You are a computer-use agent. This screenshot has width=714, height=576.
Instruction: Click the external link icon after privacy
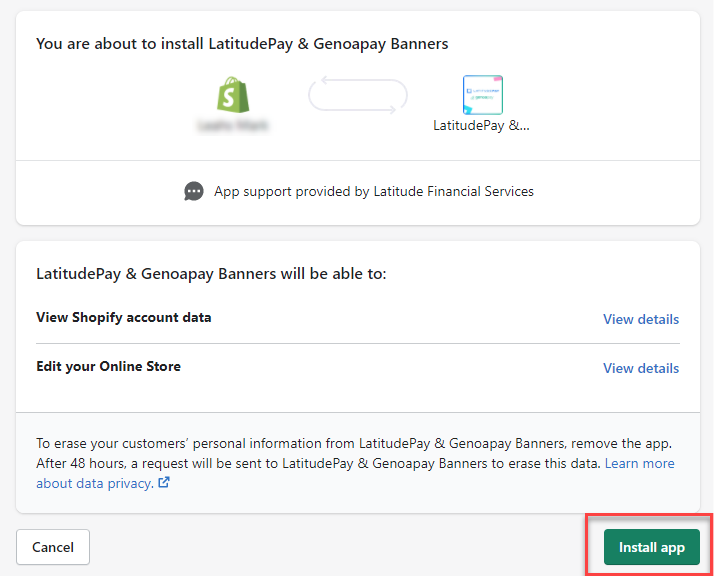click(x=164, y=482)
